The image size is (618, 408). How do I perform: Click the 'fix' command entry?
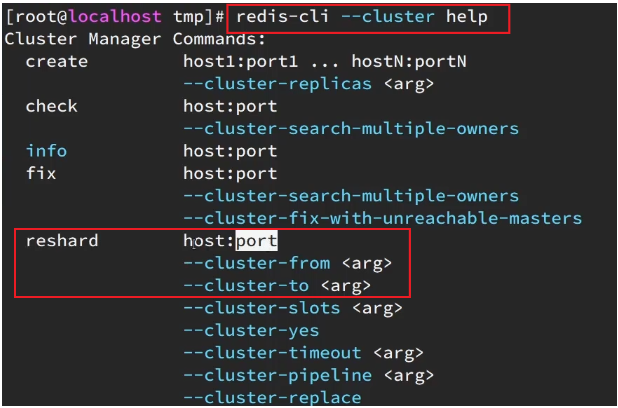click(x=41, y=173)
